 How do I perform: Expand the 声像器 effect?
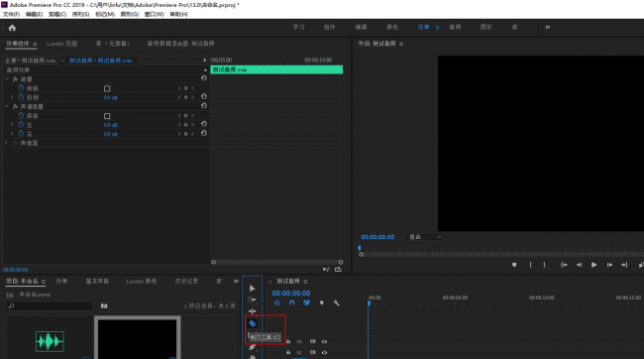[x=6, y=143]
